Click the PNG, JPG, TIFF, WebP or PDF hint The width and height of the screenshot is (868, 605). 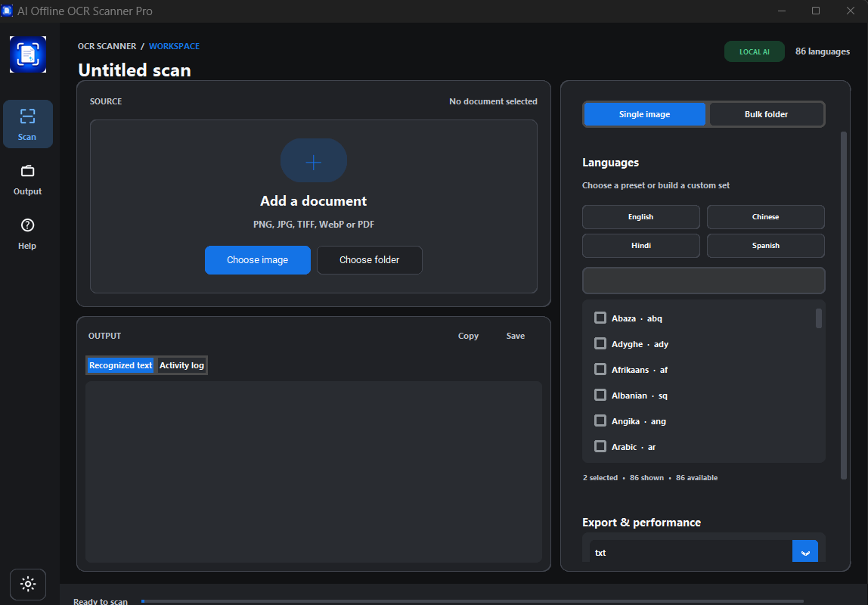coord(314,225)
